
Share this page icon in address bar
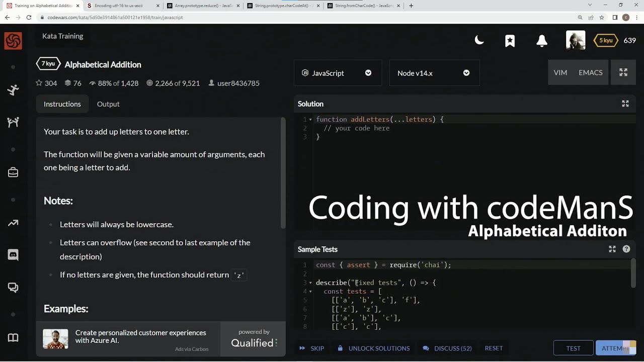tap(591, 17)
